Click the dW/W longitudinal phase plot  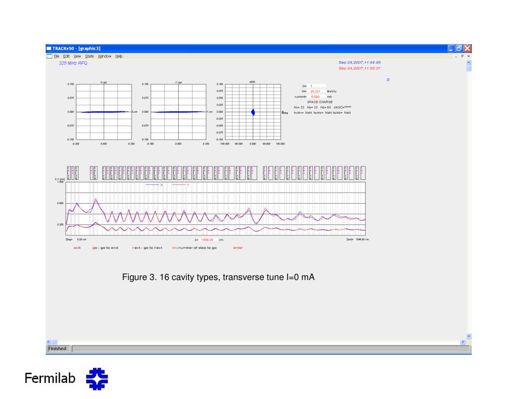[253, 112]
